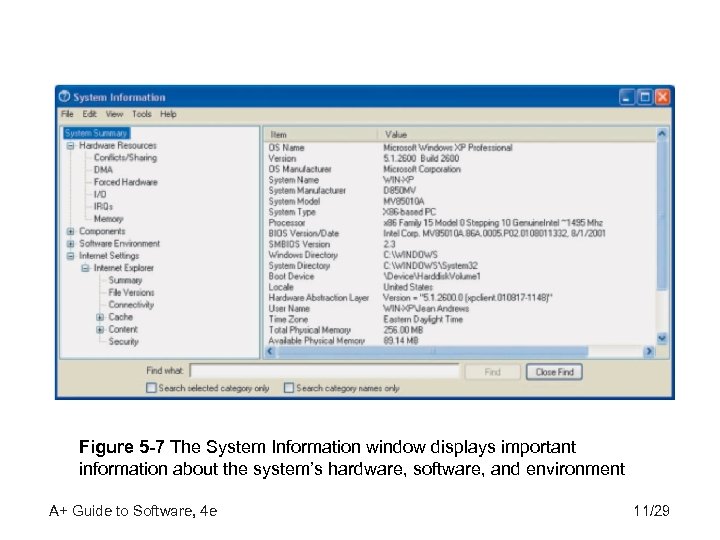Click the Item column header

(x=321, y=135)
